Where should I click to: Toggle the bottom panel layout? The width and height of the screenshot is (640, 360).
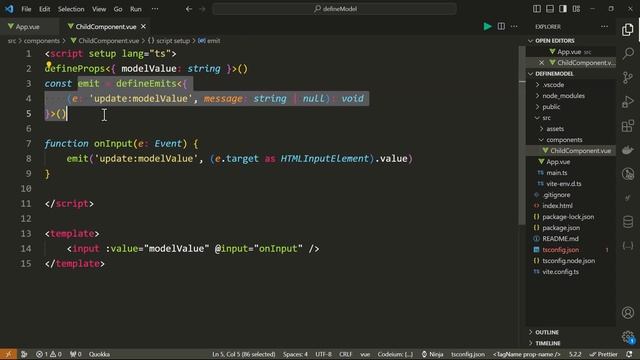click(x=550, y=9)
